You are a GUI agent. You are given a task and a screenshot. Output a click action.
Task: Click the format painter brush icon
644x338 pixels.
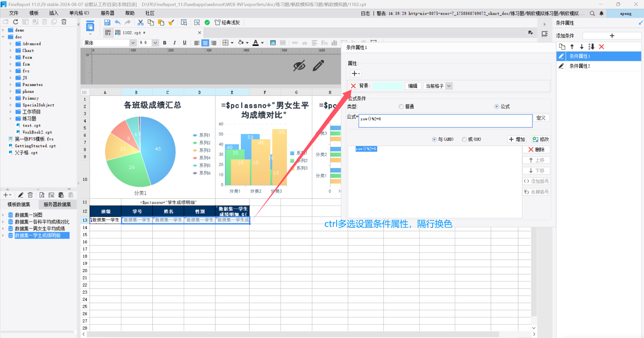[x=171, y=22]
